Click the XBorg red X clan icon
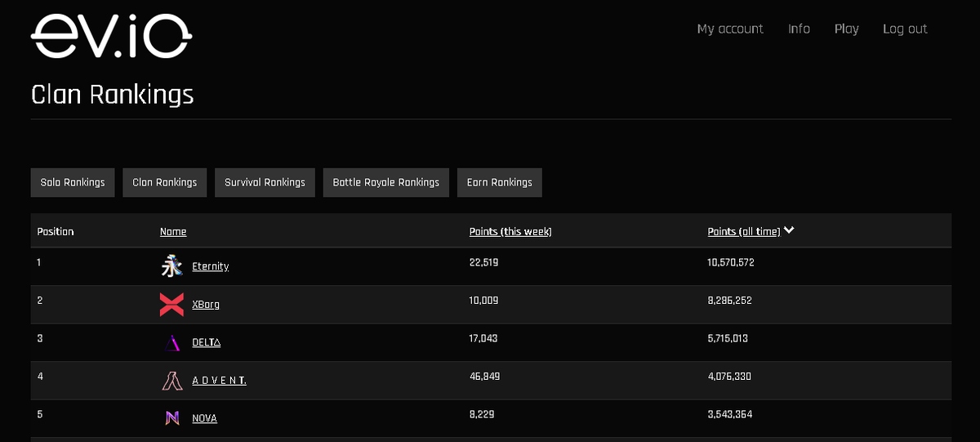 tap(171, 305)
